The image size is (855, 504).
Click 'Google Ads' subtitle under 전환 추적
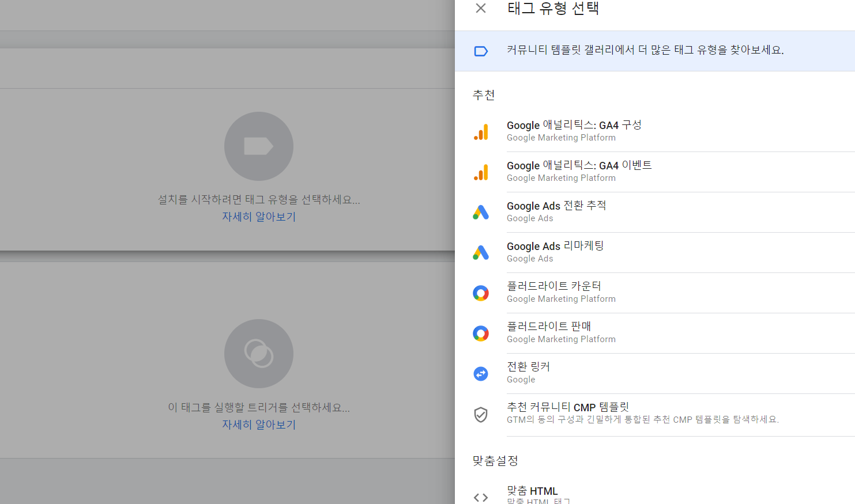click(x=530, y=218)
